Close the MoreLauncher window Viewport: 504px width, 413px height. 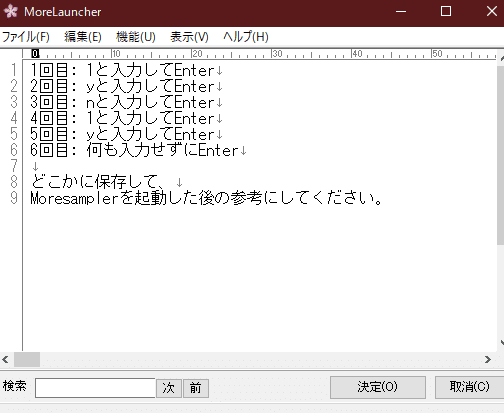click(x=491, y=11)
